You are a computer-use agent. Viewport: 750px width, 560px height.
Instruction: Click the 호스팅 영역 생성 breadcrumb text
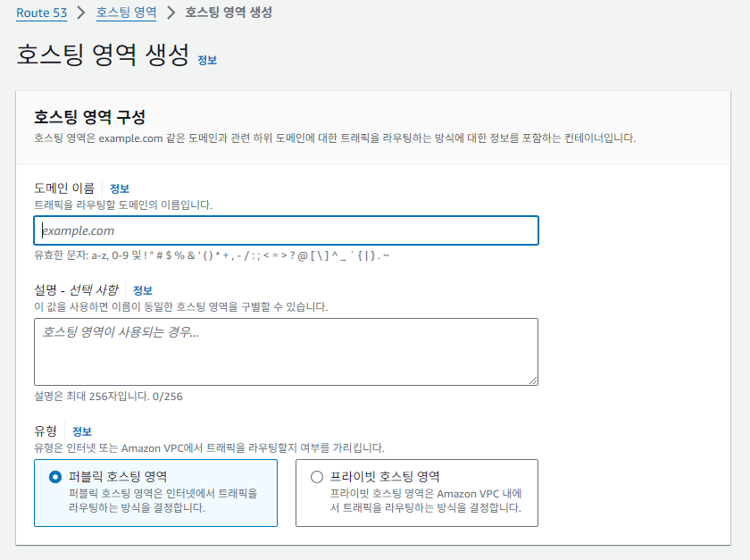(229, 13)
